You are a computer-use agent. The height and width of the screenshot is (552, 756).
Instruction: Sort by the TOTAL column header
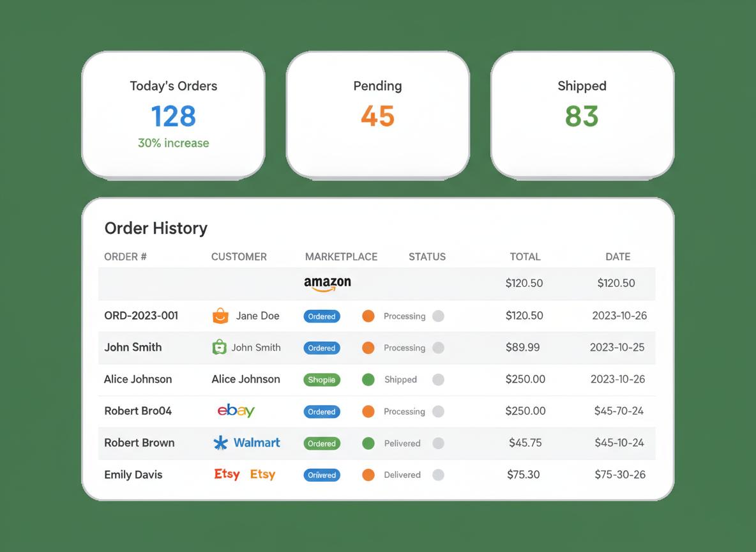pyautogui.click(x=525, y=257)
